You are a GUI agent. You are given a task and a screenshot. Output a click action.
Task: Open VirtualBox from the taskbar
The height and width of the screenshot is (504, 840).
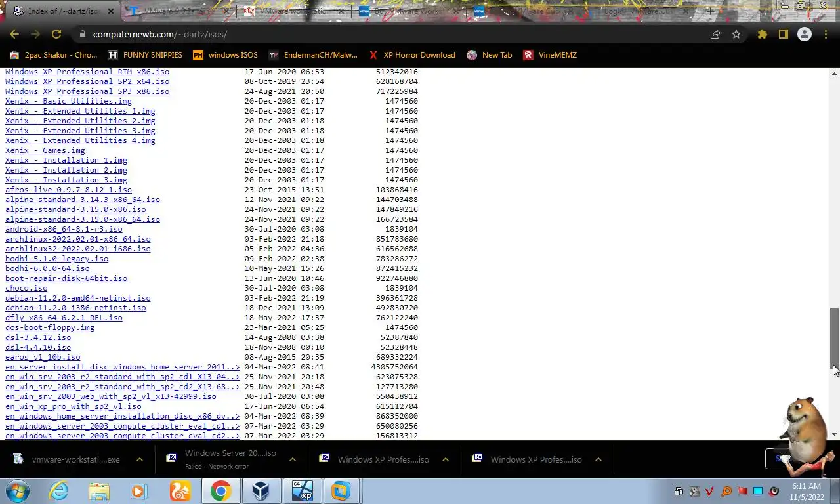coord(261,491)
